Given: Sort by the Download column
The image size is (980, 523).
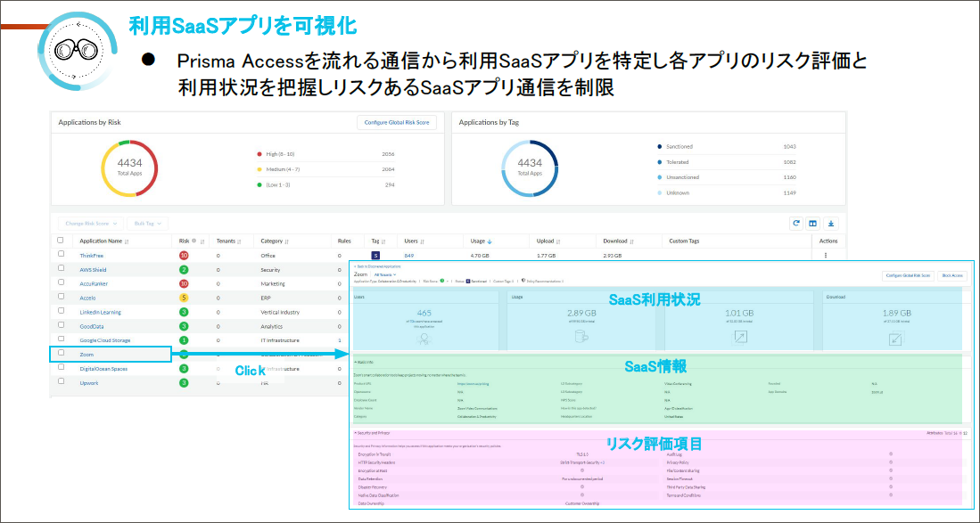Looking at the screenshot, I should 632,241.
